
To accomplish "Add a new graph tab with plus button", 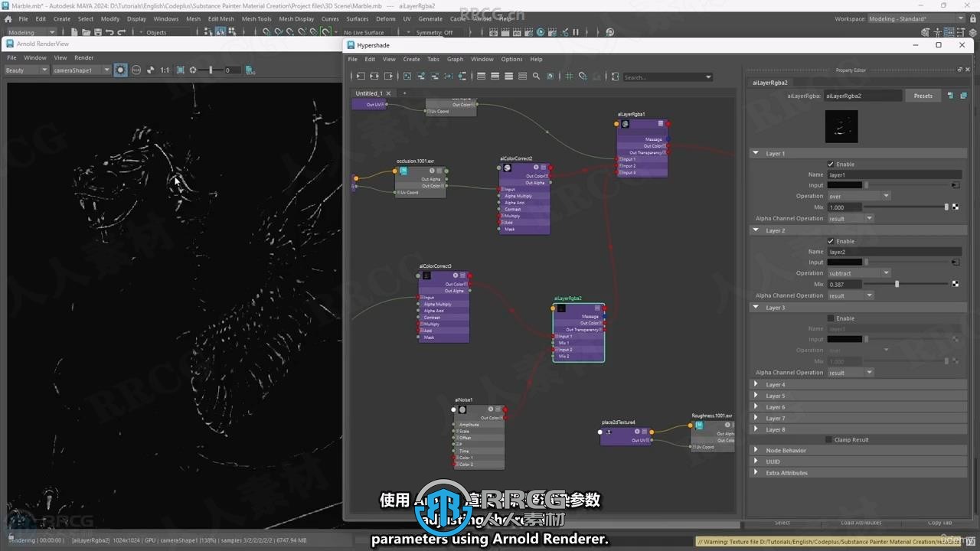I will [x=404, y=93].
